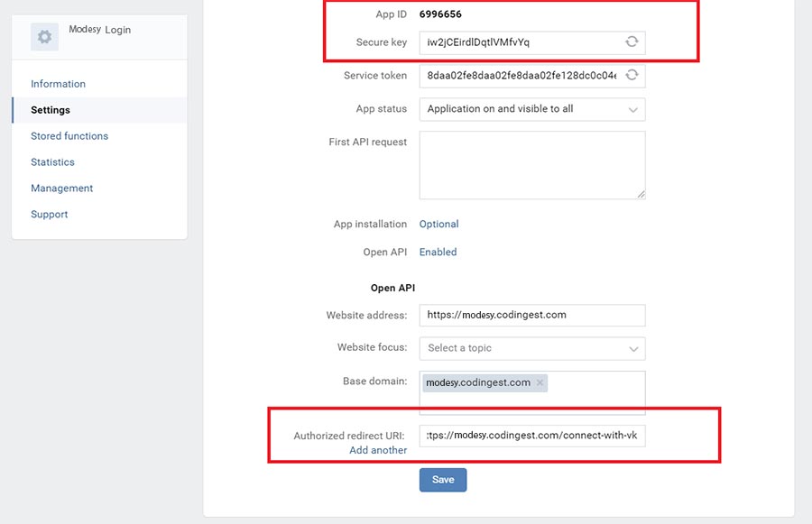This screenshot has height=524, width=812.
Task: Select Settings in the left sidebar
Action: tap(51, 110)
